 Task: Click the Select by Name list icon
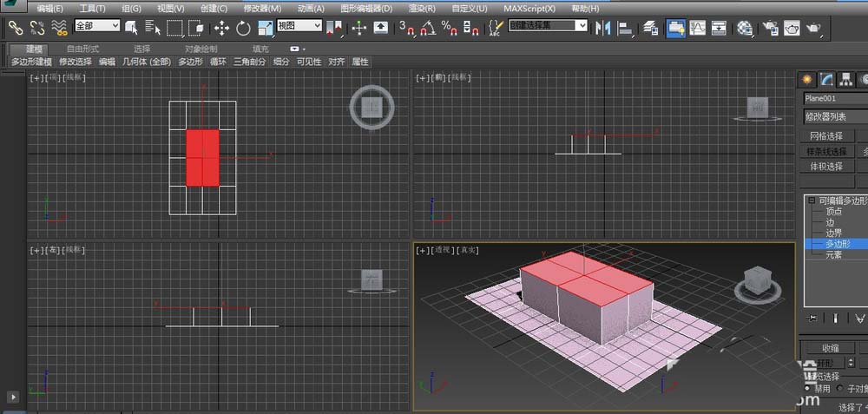point(152,27)
